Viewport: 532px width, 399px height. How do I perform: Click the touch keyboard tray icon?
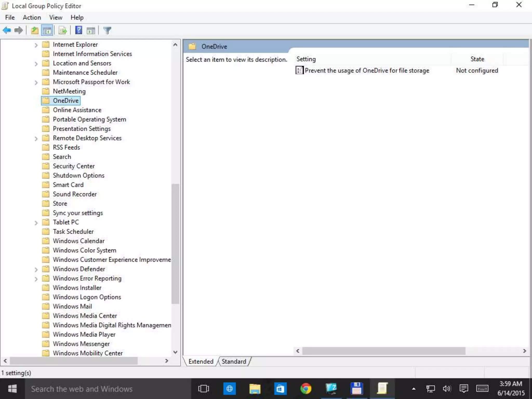[x=482, y=389]
